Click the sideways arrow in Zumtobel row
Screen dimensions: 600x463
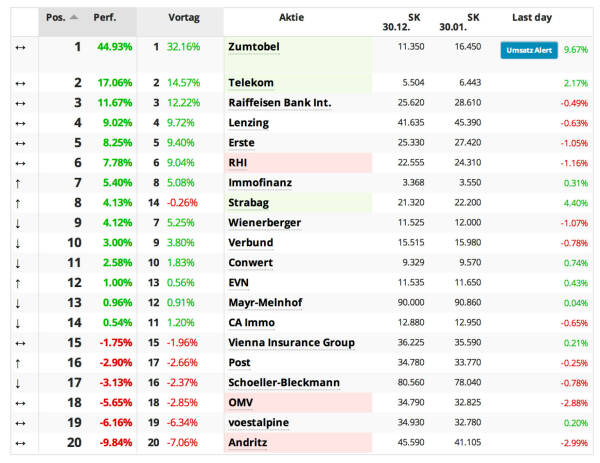19,47
